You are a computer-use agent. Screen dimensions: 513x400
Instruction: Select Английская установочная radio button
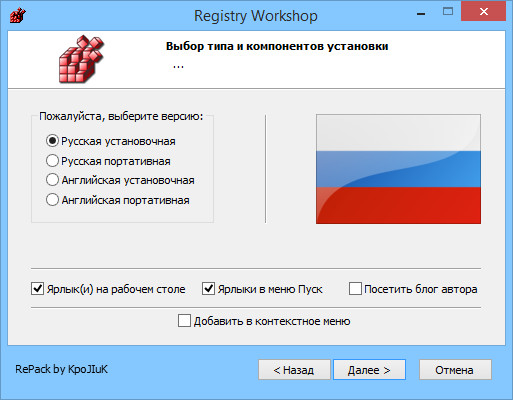click(120, 180)
